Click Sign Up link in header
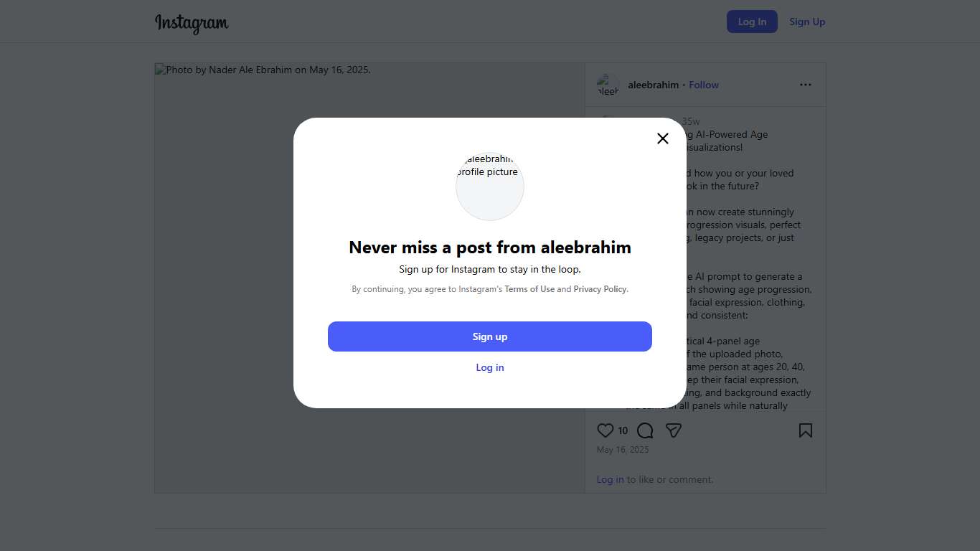The image size is (980, 551). (x=807, y=22)
